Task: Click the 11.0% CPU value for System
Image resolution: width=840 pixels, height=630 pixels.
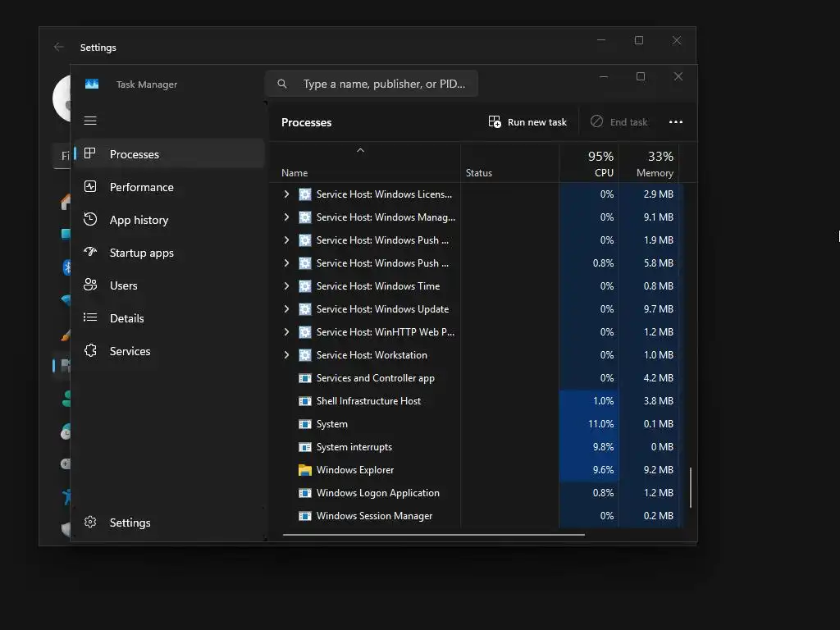Action: pyautogui.click(x=600, y=424)
